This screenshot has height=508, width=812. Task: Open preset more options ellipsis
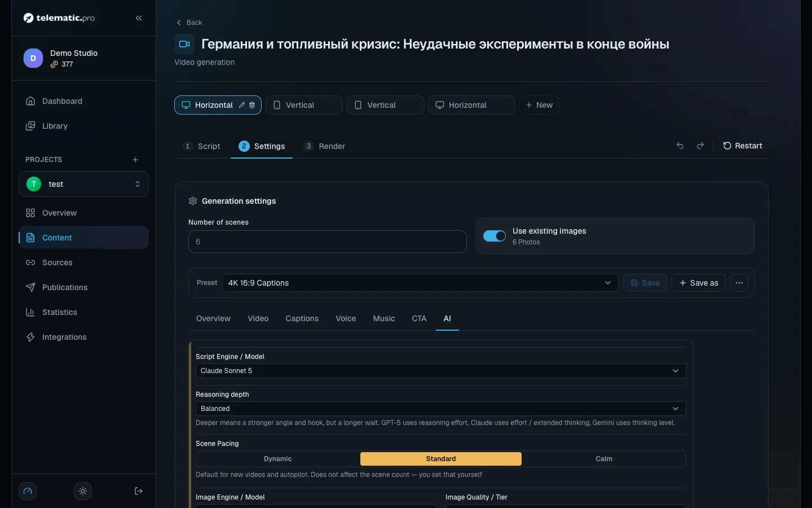(x=739, y=283)
